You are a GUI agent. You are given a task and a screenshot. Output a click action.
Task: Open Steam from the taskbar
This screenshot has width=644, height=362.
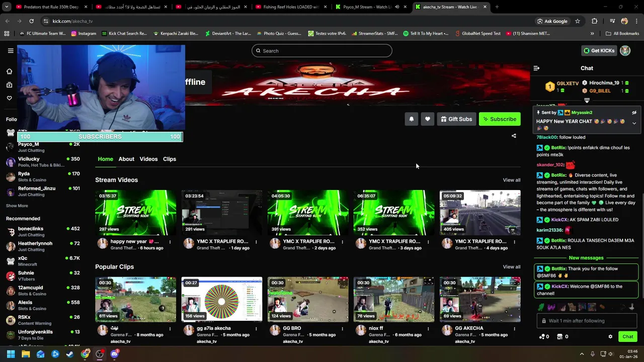pos(70,354)
